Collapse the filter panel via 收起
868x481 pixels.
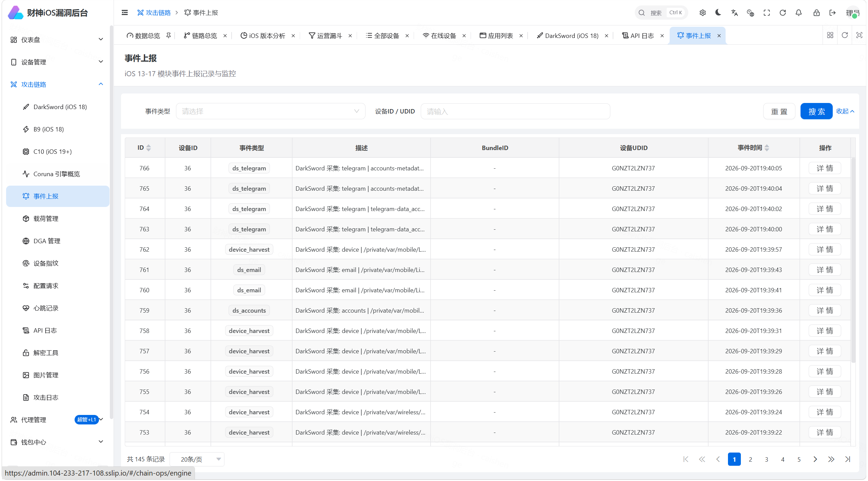point(845,111)
